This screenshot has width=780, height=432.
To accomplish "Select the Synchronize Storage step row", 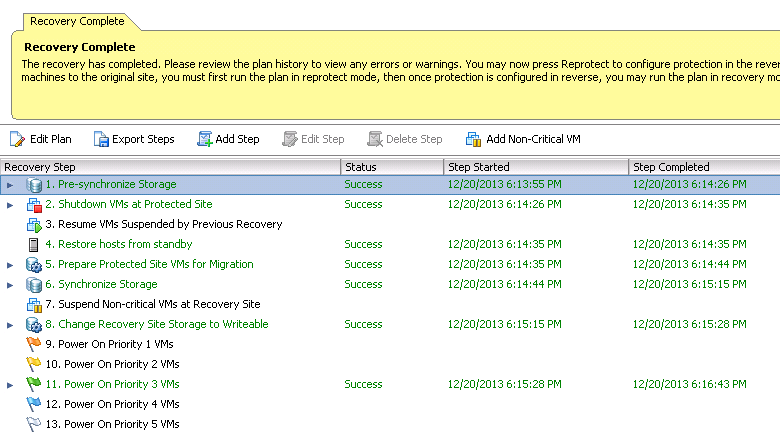I will tap(390, 284).
